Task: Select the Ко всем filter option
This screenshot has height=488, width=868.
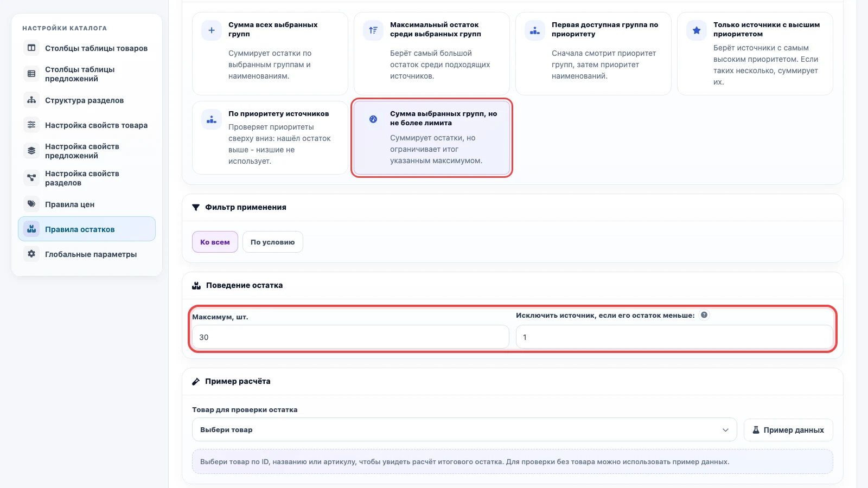Action: (x=215, y=242)
